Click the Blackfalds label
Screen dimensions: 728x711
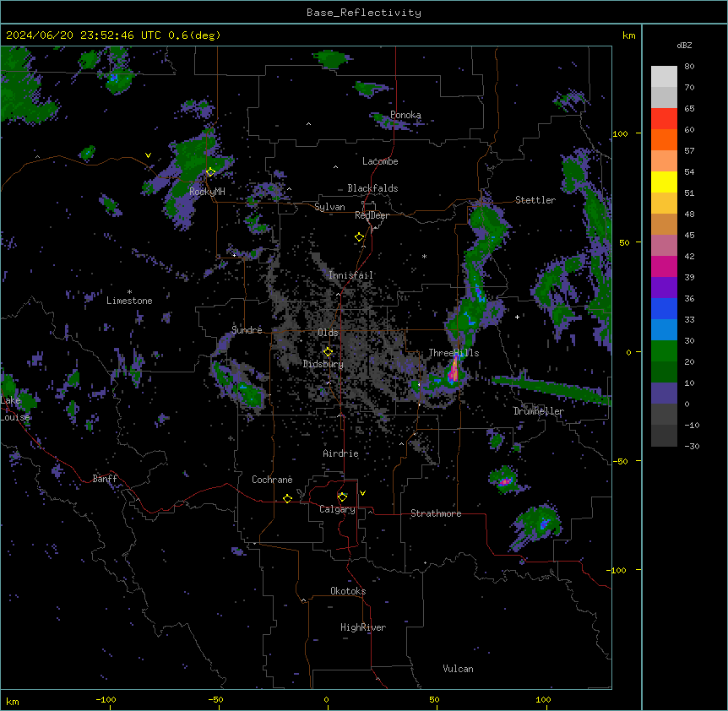pos(372,188)
